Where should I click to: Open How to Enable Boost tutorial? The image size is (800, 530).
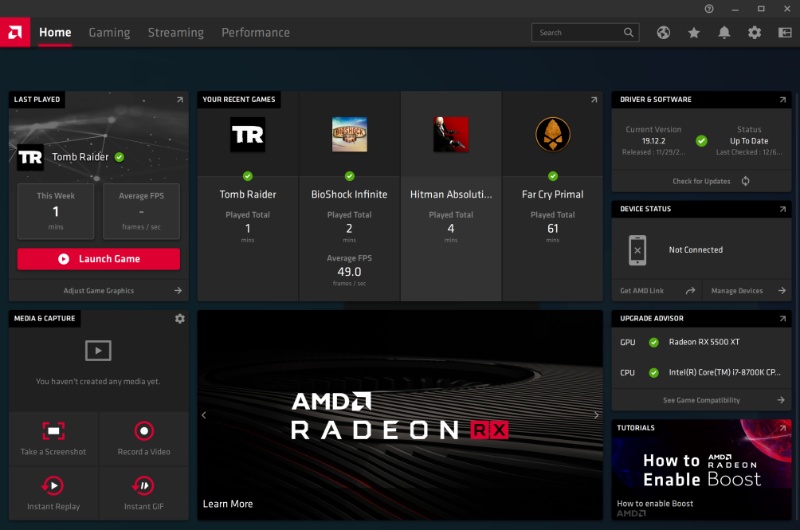[702, 470]
